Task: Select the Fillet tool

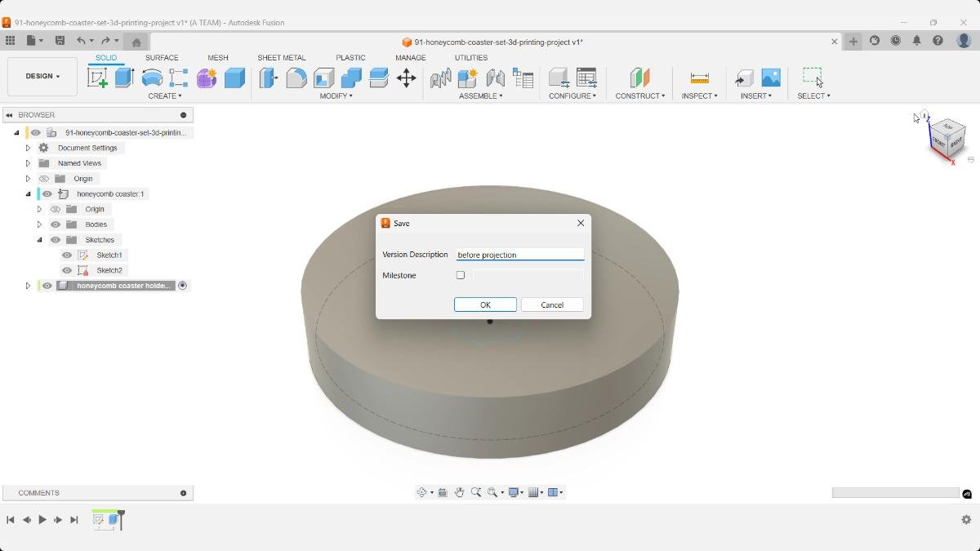Action: tap(296, 78)
